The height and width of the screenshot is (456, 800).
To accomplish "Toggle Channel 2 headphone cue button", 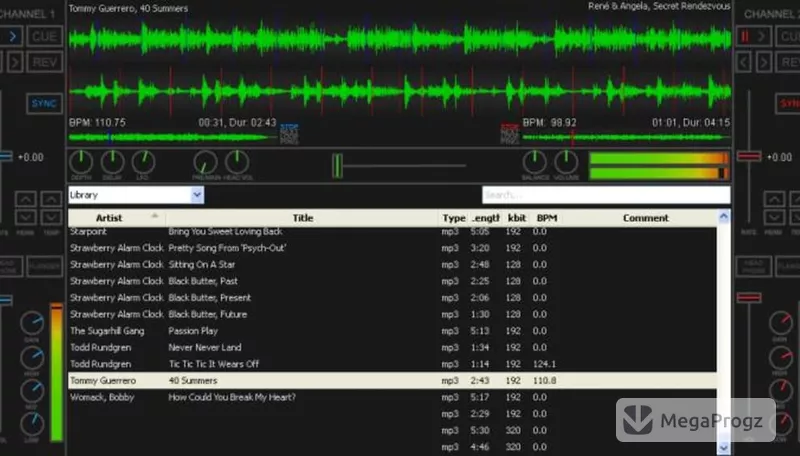I will point(754,266).
